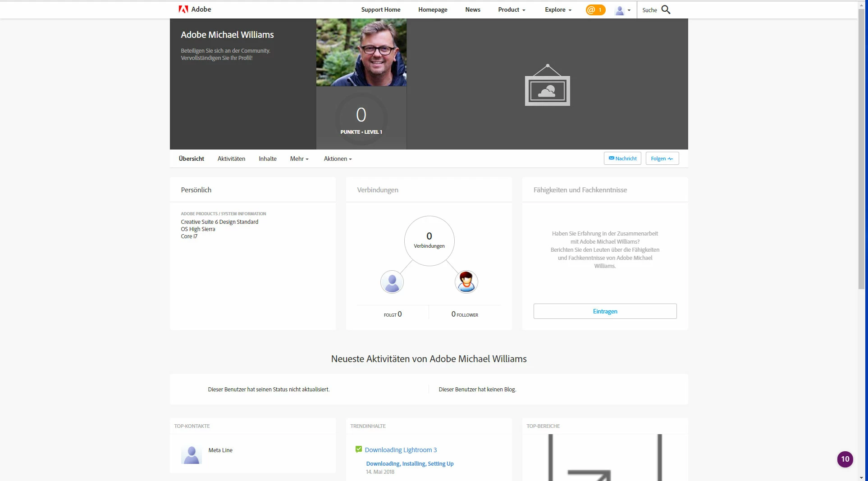Image resolution: width=868 pixels, height=481 pixels.
Task: Switch to the Inhalte tab
Action: tap(268, 159)
